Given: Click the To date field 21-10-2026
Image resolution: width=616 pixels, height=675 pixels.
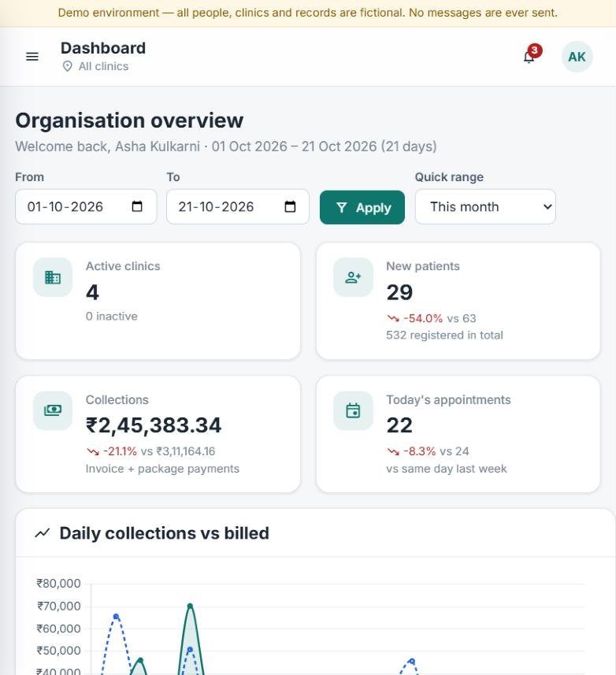Looking at the screenshot, I should pos(238,206).
